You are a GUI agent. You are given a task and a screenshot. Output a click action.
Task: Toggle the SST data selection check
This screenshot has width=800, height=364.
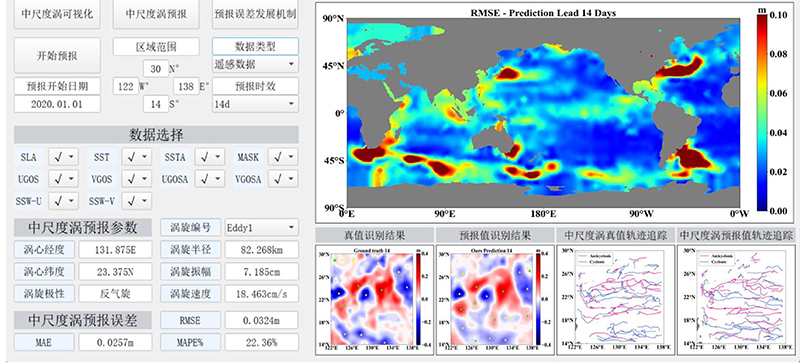[x=137, y=157]
